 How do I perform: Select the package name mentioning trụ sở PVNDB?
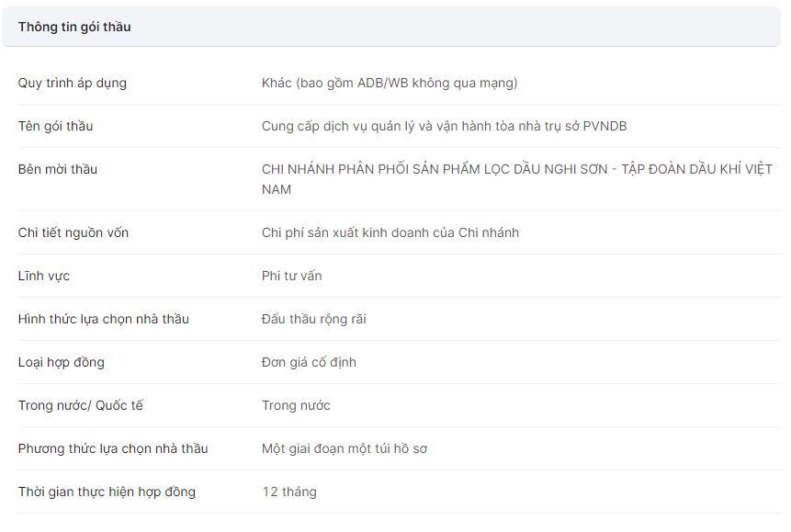pos(444,126)
